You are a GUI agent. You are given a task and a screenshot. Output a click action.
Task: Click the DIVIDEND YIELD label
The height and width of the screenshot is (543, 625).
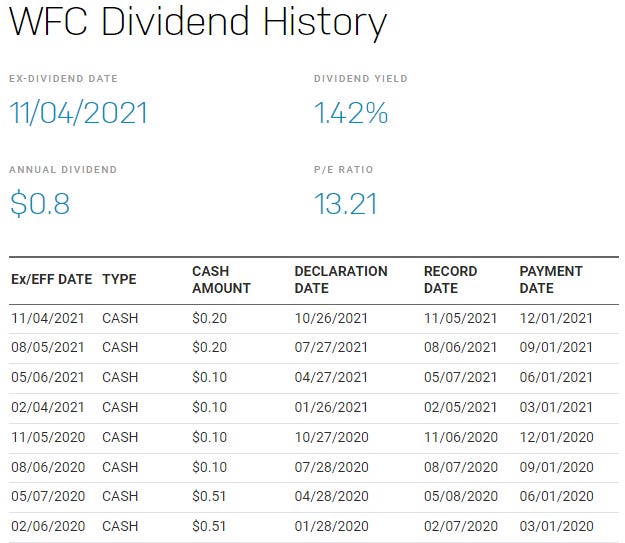tap(361, 79)
